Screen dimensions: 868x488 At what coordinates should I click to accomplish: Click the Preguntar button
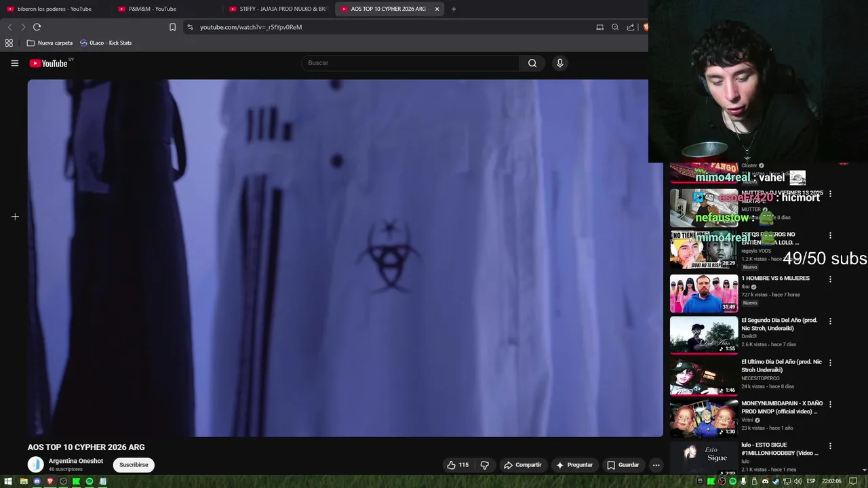574,465
